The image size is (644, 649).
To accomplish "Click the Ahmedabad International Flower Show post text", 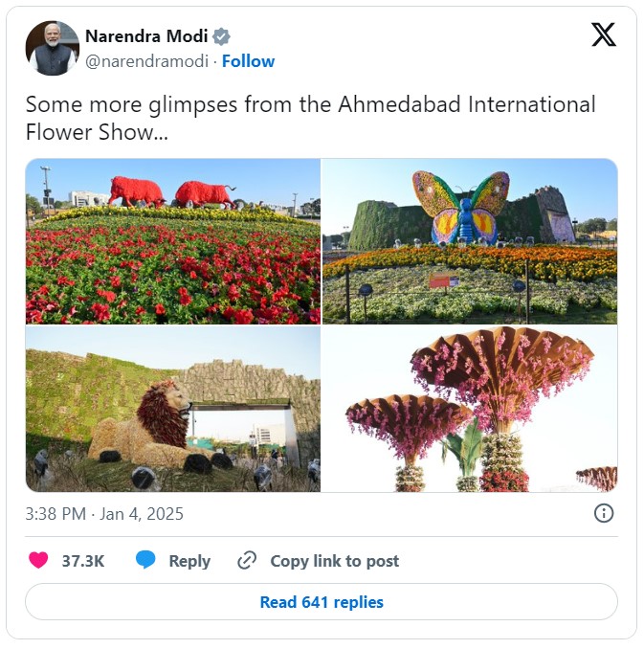I will coord(310,118).
